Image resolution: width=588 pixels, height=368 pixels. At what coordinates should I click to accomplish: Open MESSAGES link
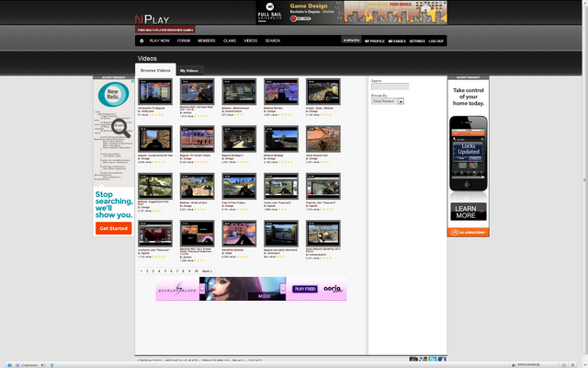point(397,40)
